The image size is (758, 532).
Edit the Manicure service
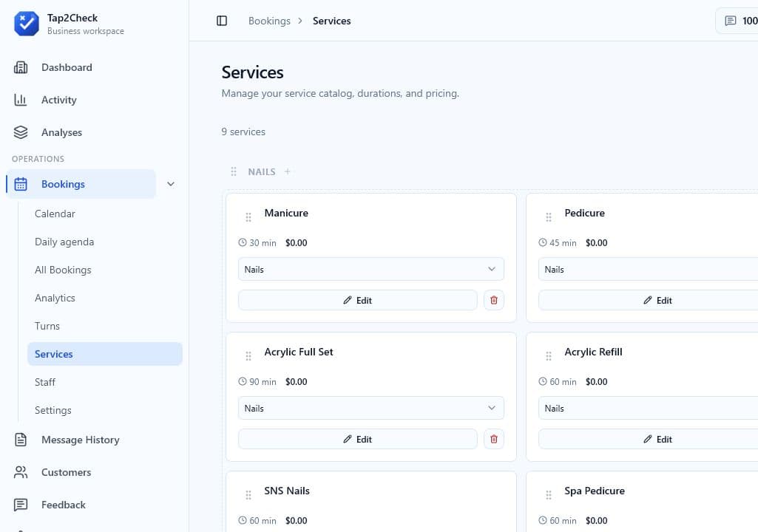358,300
